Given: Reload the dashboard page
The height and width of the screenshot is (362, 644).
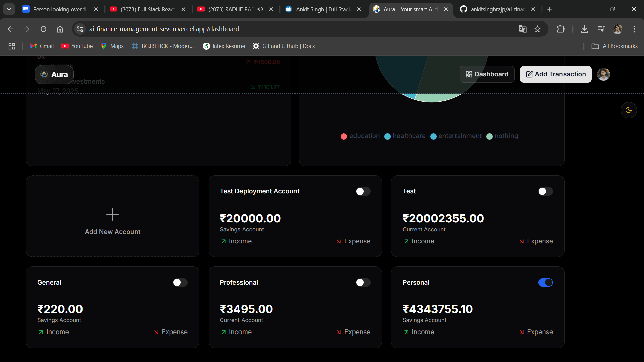Looking at the screenshot, I should click(44, 29).
